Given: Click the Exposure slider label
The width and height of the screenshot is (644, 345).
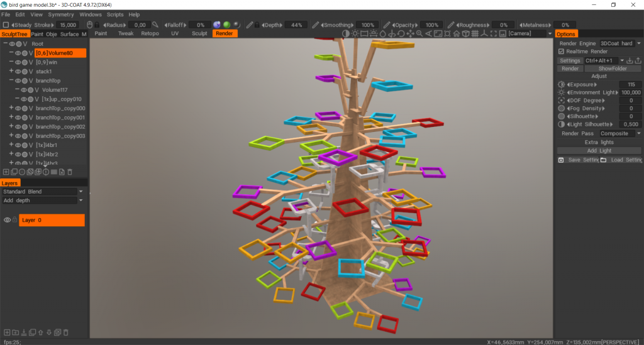Looking at the screenshot, I should pos(582,84).
